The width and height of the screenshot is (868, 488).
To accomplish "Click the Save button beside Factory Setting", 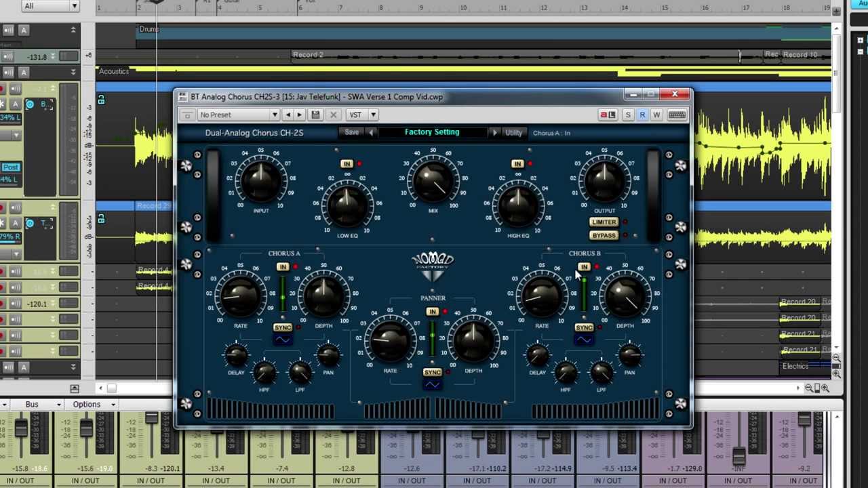I will coord(351,133).
